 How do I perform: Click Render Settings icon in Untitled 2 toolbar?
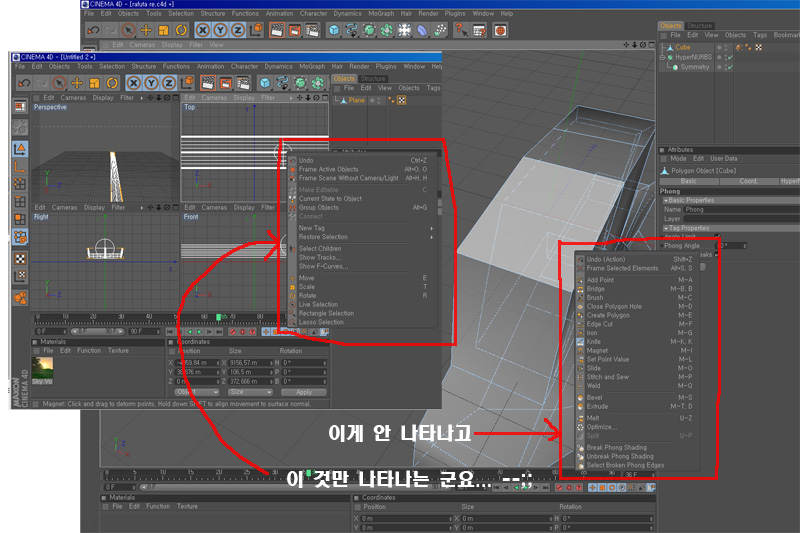243,83
